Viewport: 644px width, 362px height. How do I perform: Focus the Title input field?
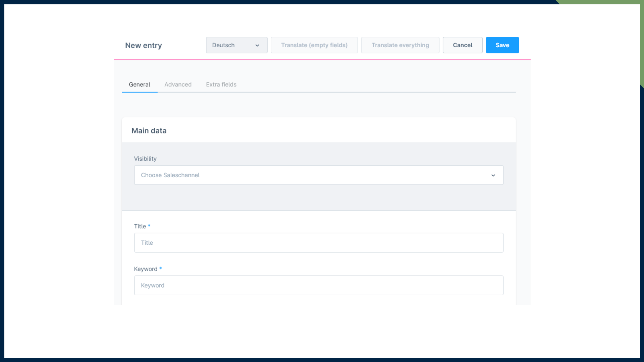pyautogui.click(x=318, y=243)
